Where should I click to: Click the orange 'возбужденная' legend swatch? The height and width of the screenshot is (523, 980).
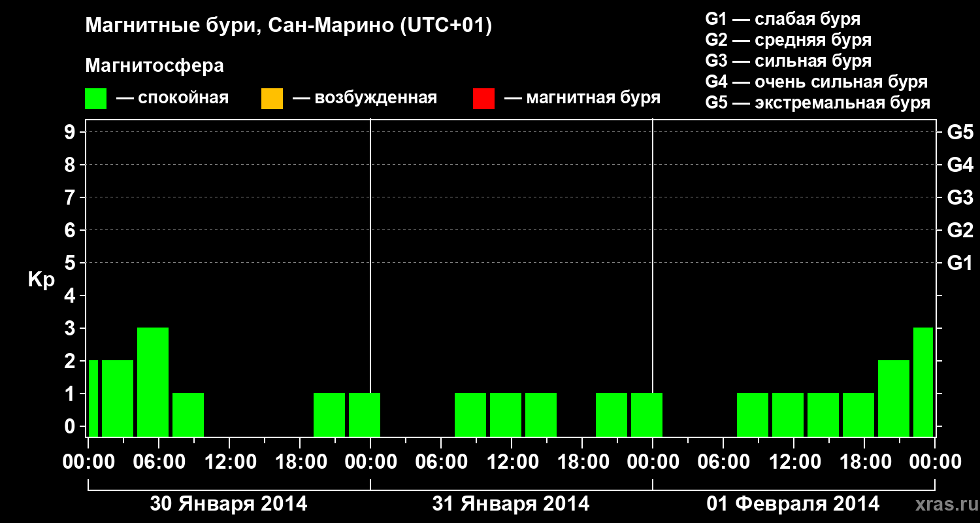272,99
